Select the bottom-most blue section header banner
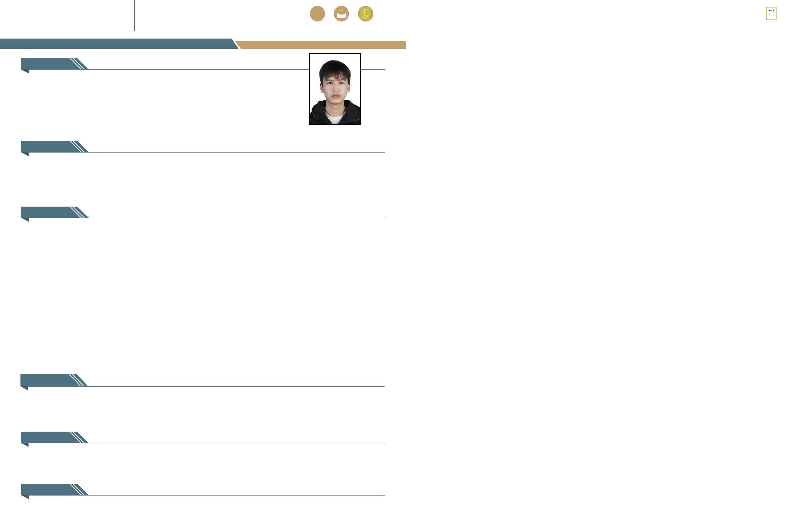Screen dimensions: 812x530 coord(46,489)
